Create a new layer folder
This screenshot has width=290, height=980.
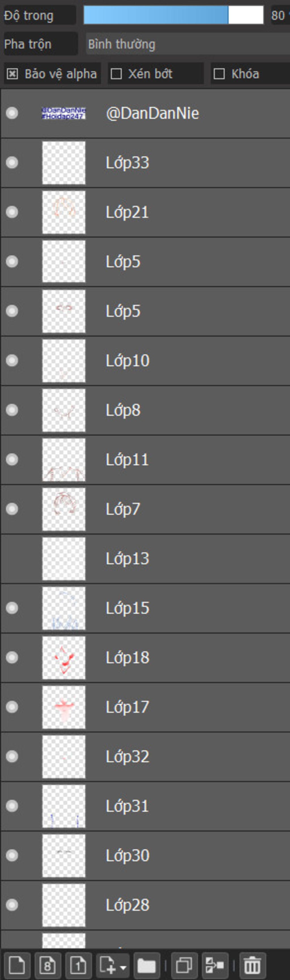[146, 965]
